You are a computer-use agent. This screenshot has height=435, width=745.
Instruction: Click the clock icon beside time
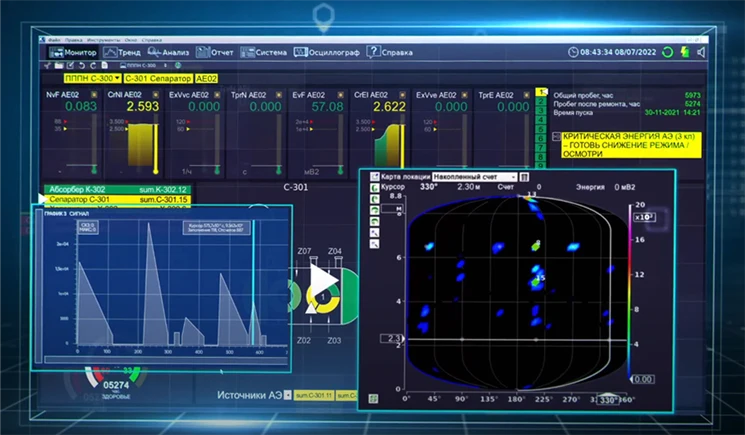pyautogui.click(x=573, y=52)
